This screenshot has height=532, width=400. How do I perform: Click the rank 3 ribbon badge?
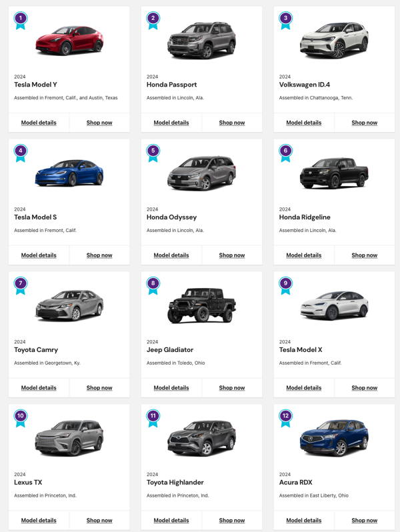click(x=285, y=21)
